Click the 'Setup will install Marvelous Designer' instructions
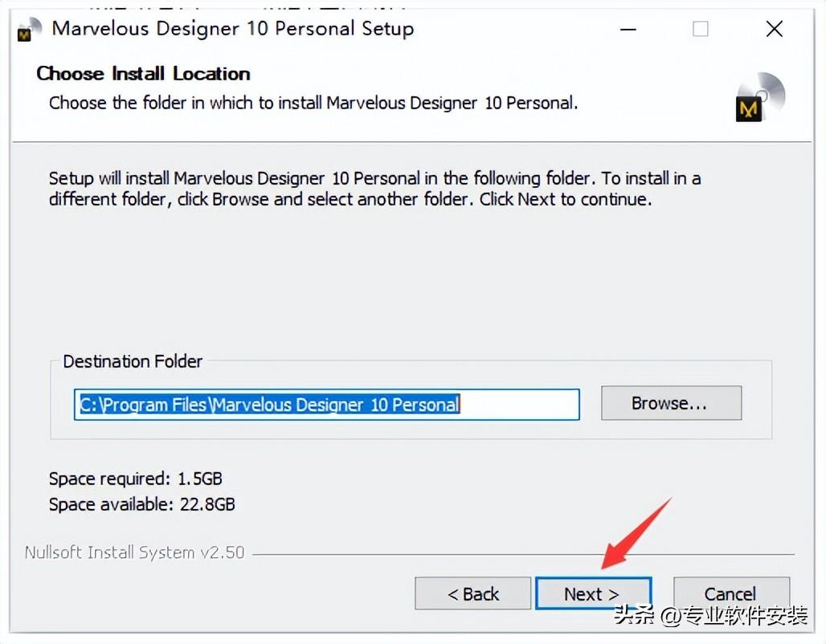The height and width of the screenshot is (644, 826). (x=374, y=189)
